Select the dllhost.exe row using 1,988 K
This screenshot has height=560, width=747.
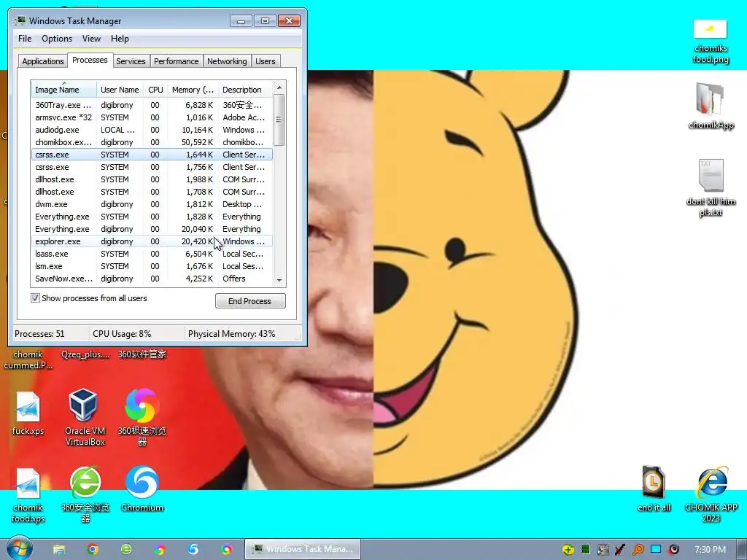(x=152, y=179)
